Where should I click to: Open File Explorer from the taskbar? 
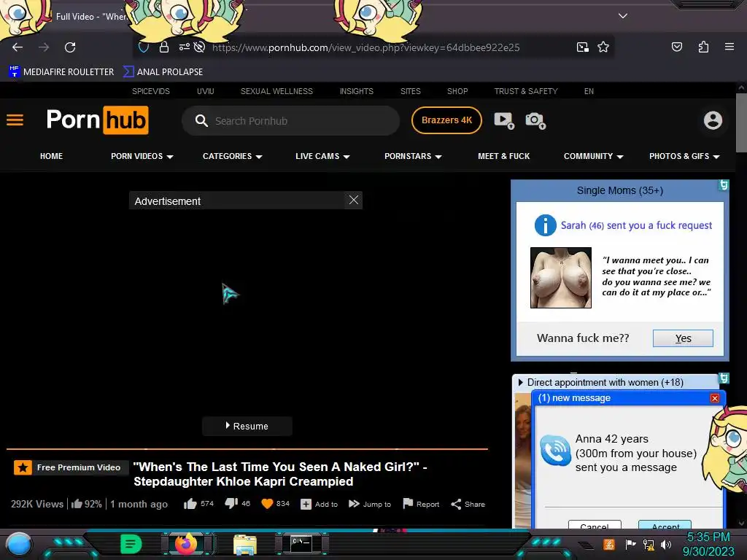pyautogui.click(x=245, y=545)
